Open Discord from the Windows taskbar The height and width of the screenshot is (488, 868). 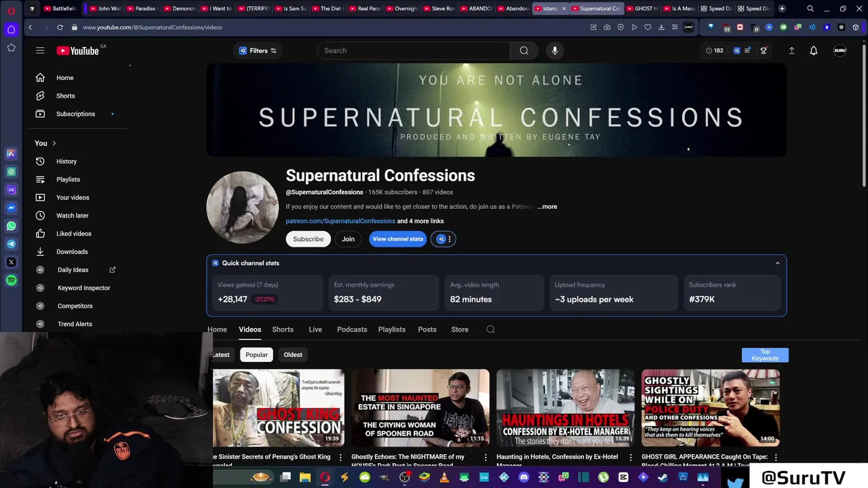point(524,477)
